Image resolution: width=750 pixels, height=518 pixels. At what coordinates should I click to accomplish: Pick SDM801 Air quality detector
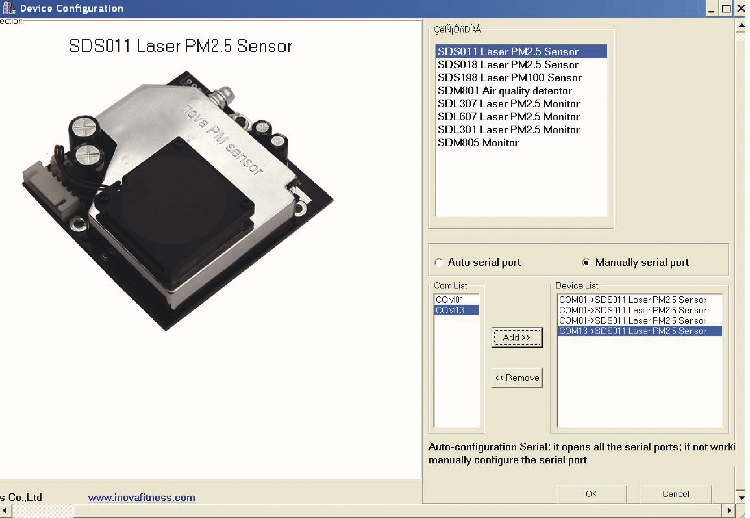pos(504,90)
